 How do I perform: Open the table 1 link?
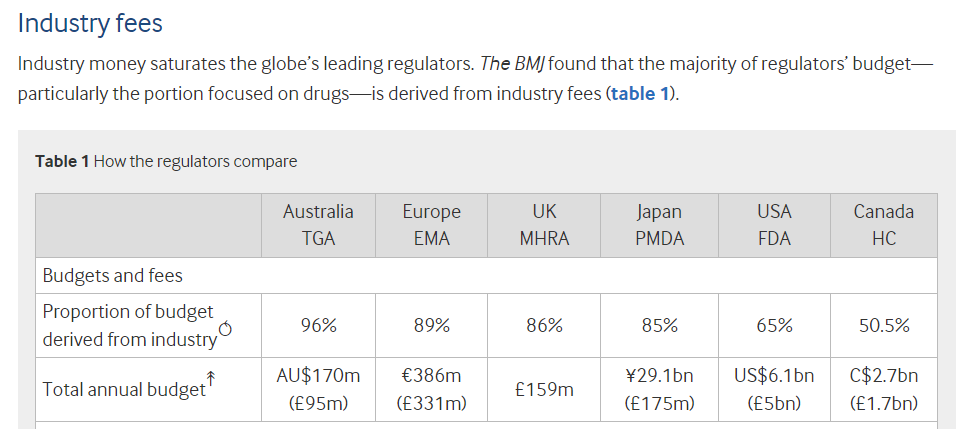click(640, 94)
